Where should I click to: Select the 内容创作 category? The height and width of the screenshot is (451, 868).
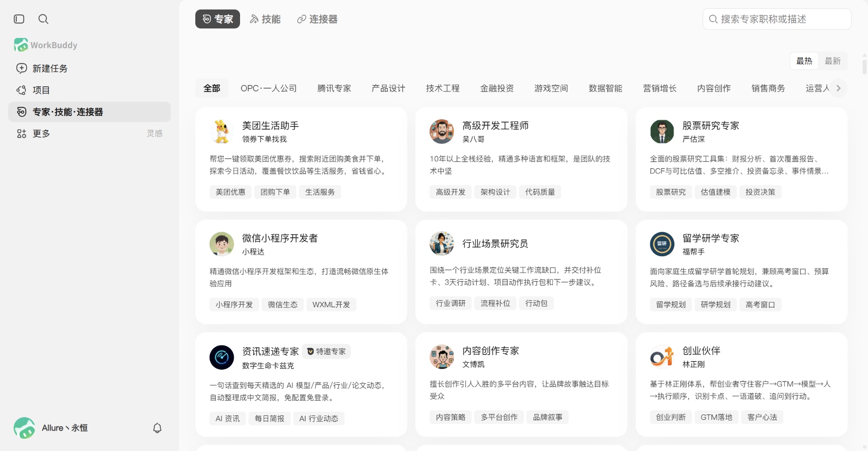click(x=714, y=88)
